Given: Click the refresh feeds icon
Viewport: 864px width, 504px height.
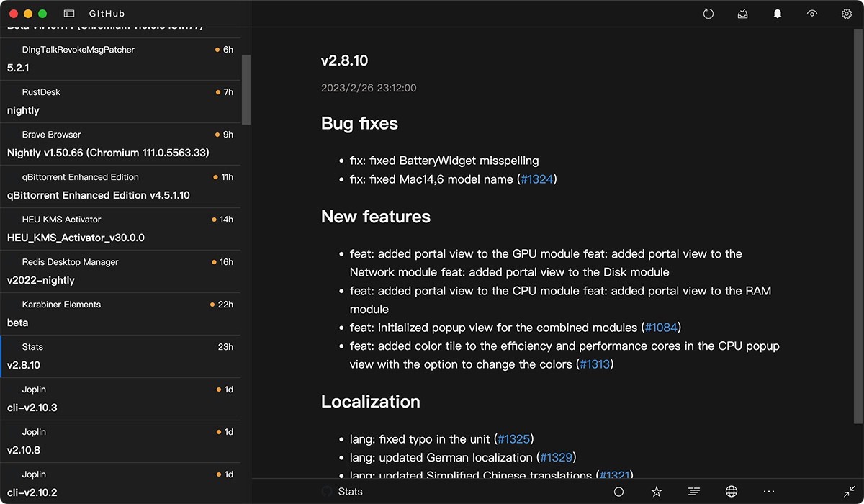Looking at the screenshot, I should click(708, 14).
